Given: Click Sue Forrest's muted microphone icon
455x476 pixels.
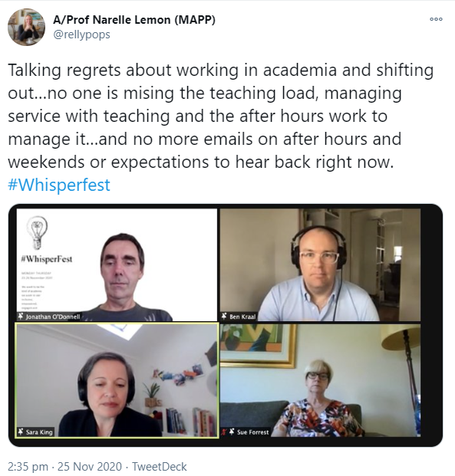Looking at the screenshot, I should (x=225, y=432).
